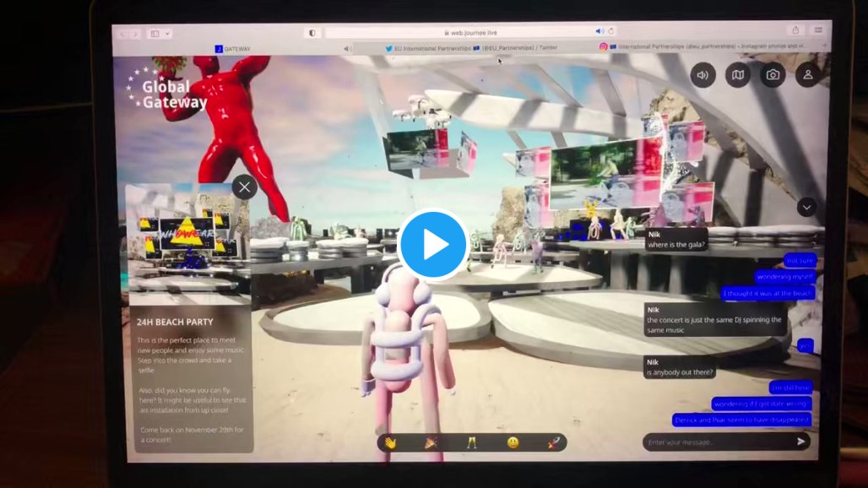Click the web.journee.live address bar

[470, 33]
